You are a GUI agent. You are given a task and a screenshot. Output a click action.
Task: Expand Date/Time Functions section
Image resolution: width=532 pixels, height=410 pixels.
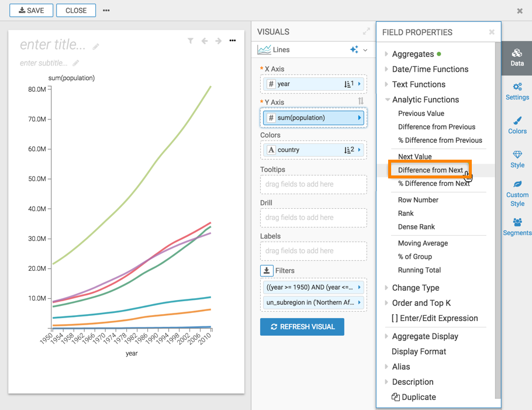[430, 69]
